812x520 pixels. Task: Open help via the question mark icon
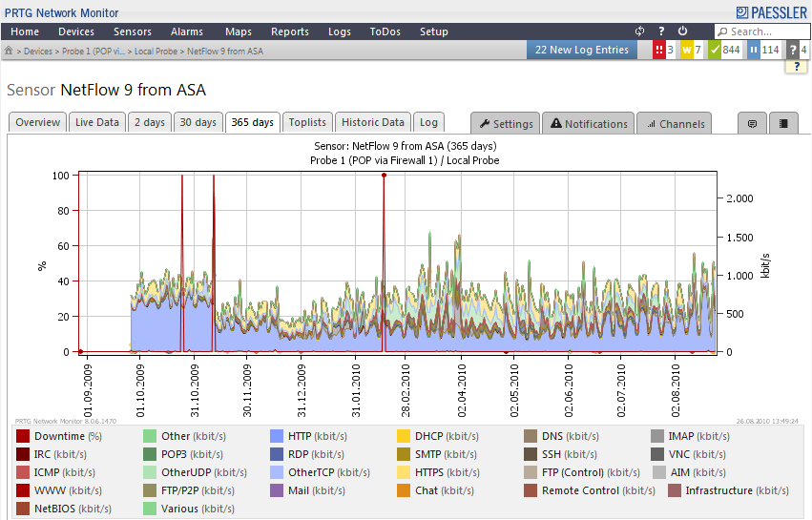pyautogui.click(x=661, y=31)
